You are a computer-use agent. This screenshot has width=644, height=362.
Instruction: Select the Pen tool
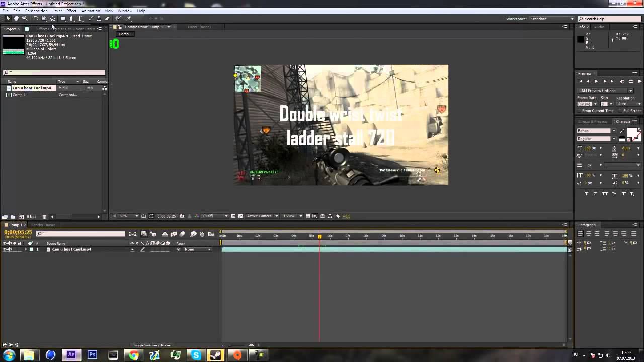click(71, 18)
